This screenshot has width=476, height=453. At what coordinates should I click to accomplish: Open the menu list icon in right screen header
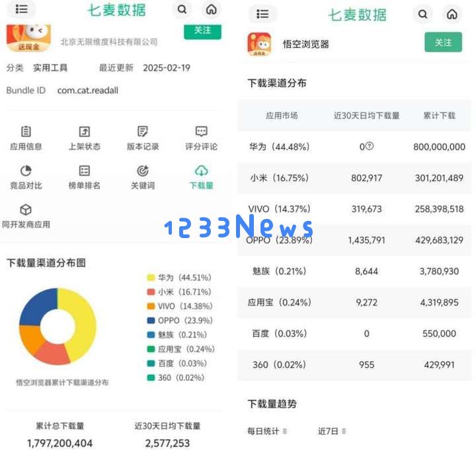tap(262, 14)
